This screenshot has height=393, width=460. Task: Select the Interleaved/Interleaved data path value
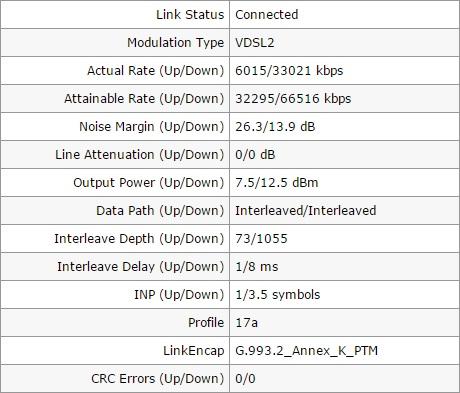(306, 211)
